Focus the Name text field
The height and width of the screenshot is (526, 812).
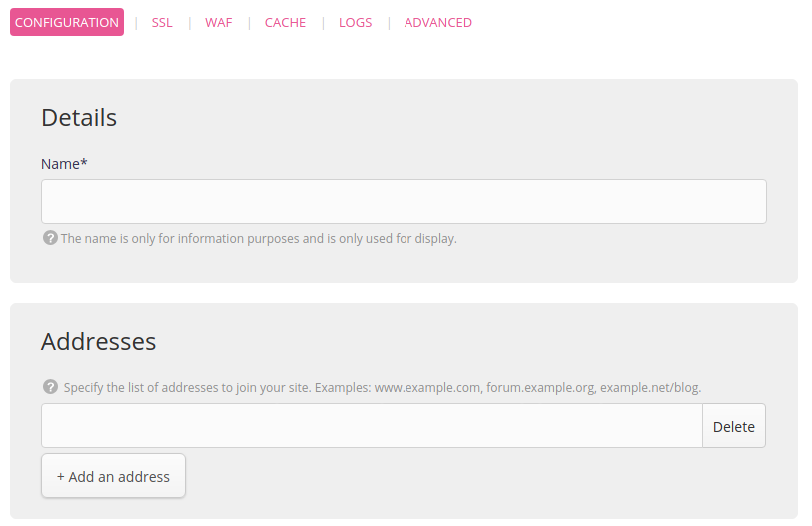(x=404, y=201)
